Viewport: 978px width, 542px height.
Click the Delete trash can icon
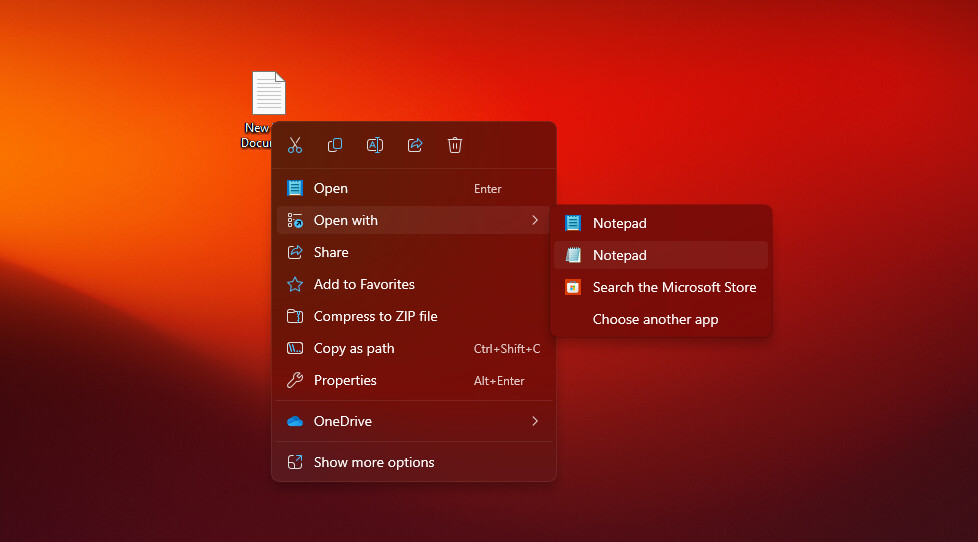[x=455, y=145]
